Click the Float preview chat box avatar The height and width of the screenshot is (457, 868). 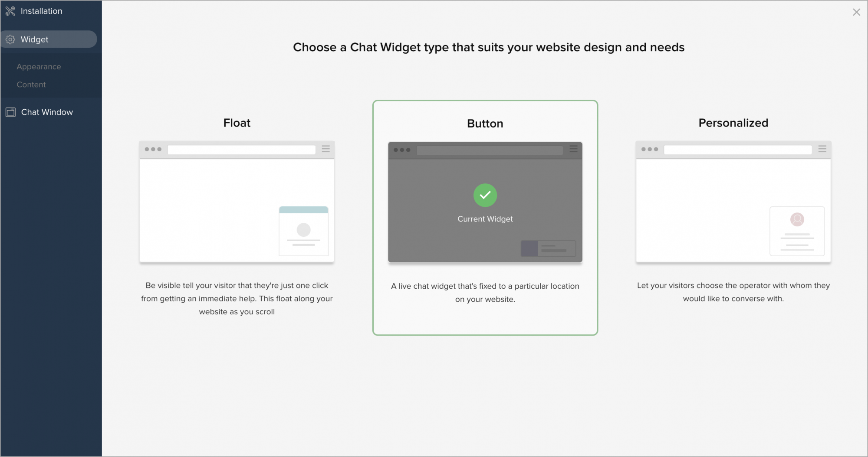[x=303, y=230]
